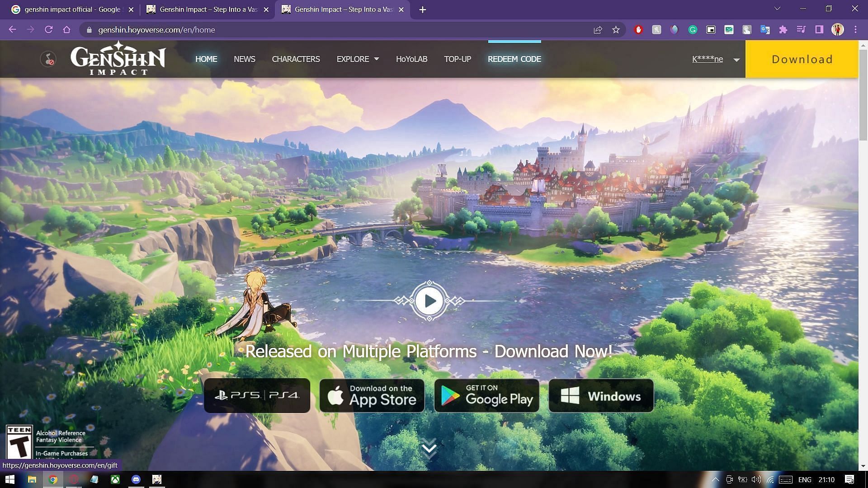Click the PlayStation PS5/PS4 download icon
The height and width of the screenshot is (488, 868).
[257, 395]
